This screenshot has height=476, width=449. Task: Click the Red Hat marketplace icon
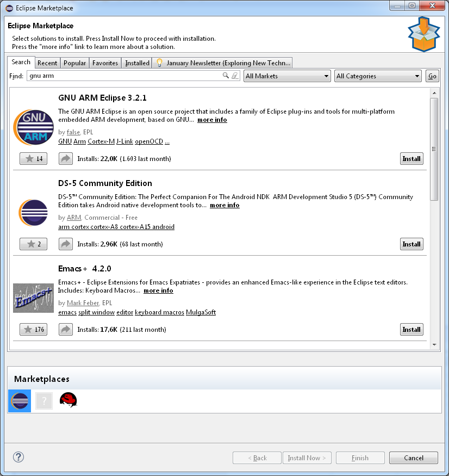[x=68, y=400]
